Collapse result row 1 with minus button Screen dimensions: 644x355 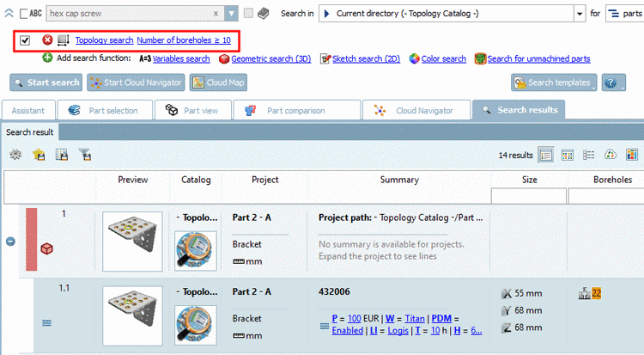tap(10, 242)
